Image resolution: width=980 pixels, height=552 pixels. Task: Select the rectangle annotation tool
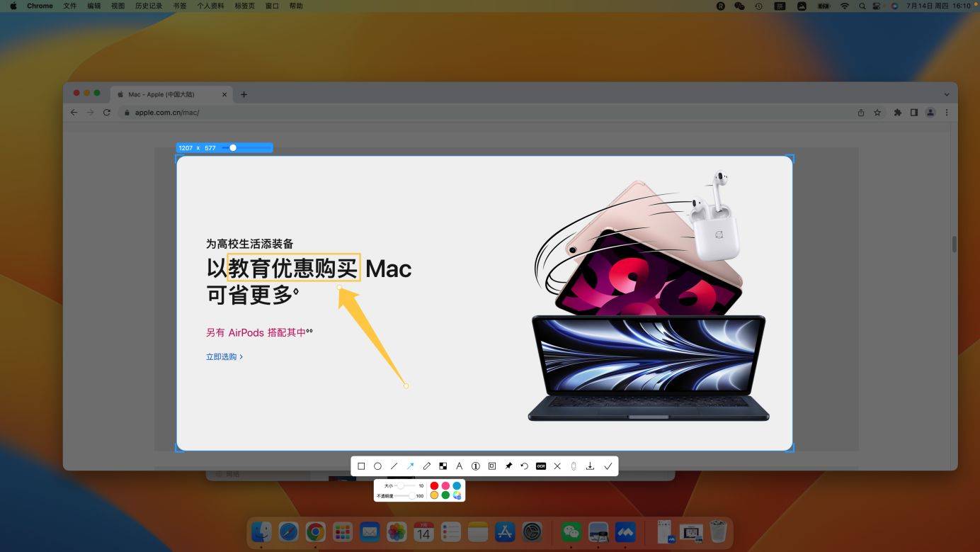[x=361, y=466]
